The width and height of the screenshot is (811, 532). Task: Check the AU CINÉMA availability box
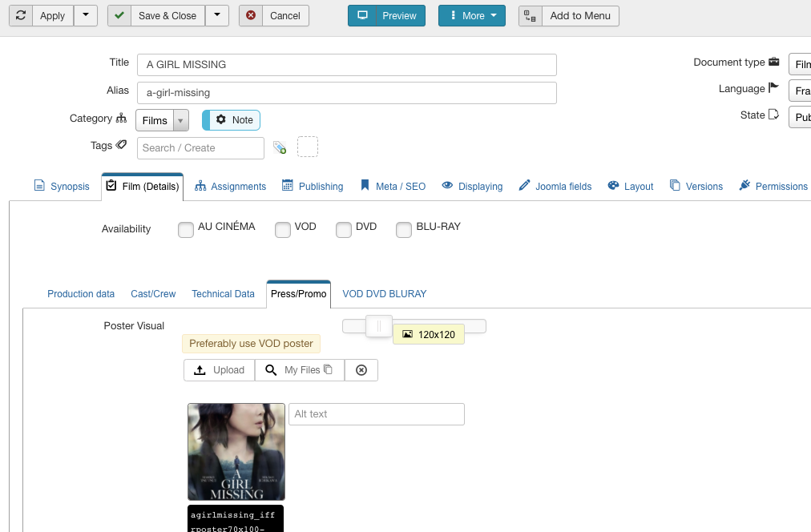[186, 230]
